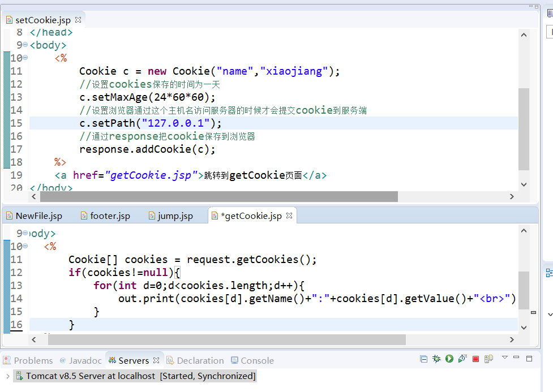Switch to the Console tab

pyautogui.click(x=257, y=360)
